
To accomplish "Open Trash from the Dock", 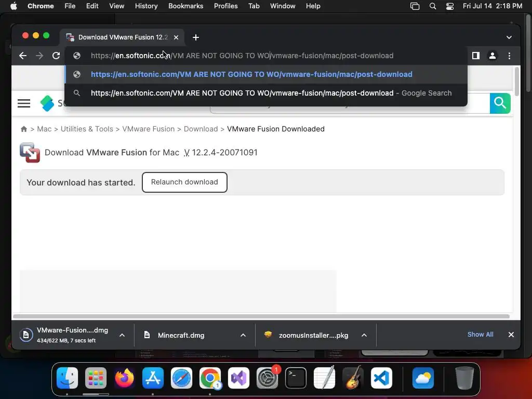I will [x=464, y=378].
